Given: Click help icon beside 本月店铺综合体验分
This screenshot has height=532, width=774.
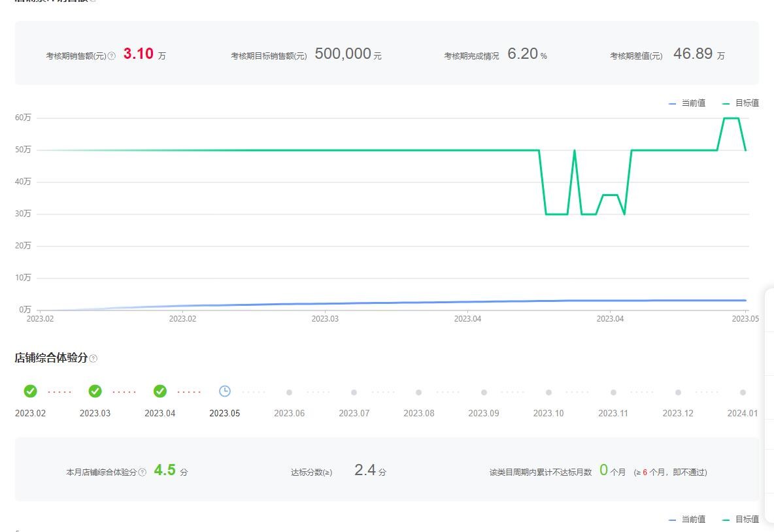Looking at the screenshot, I should pos(142,473).
